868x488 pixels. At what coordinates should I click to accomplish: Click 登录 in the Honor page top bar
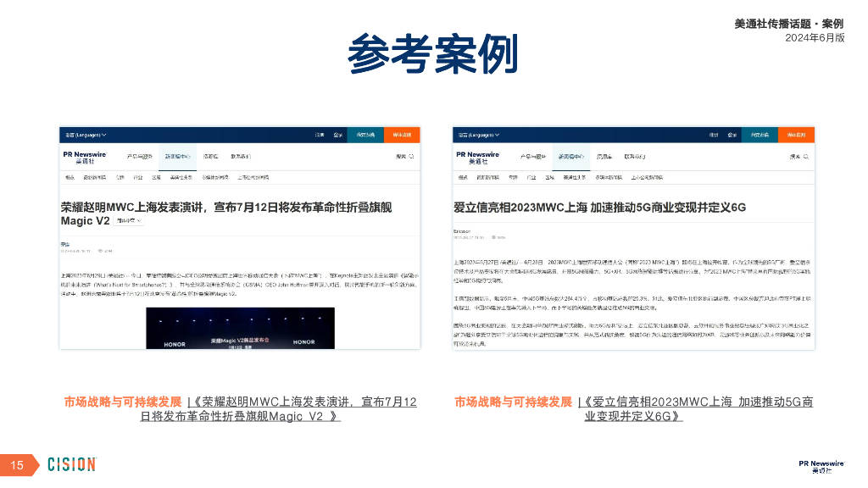pos(337,135)
